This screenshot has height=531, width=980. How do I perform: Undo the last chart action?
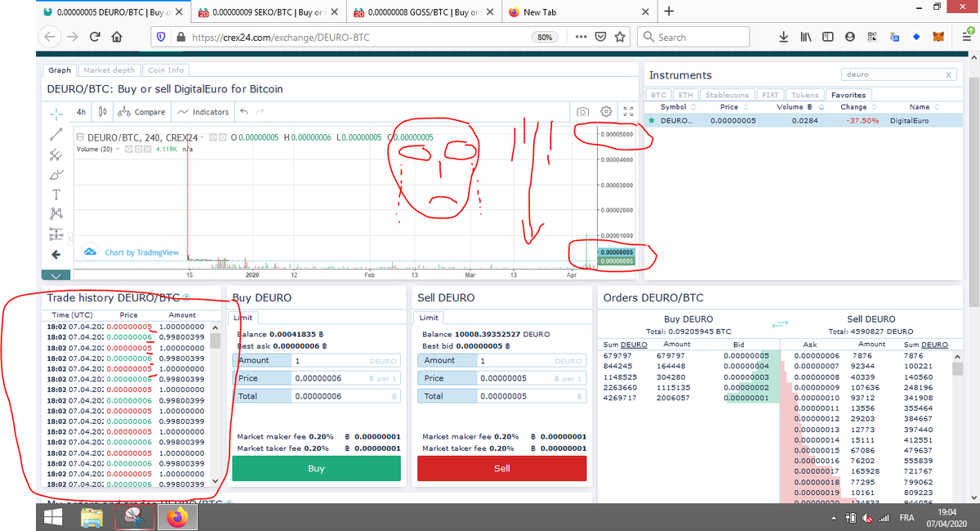pyautogui.click(x=244, y=112)
